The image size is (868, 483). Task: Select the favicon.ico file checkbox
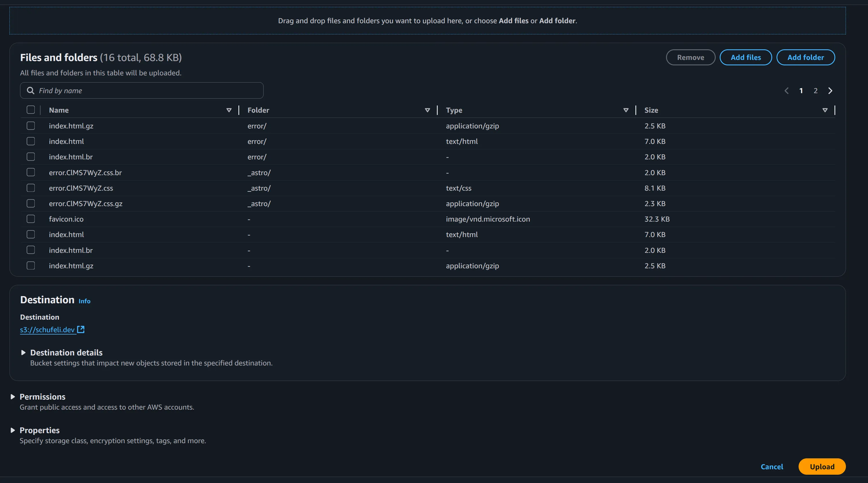point(31,219)
